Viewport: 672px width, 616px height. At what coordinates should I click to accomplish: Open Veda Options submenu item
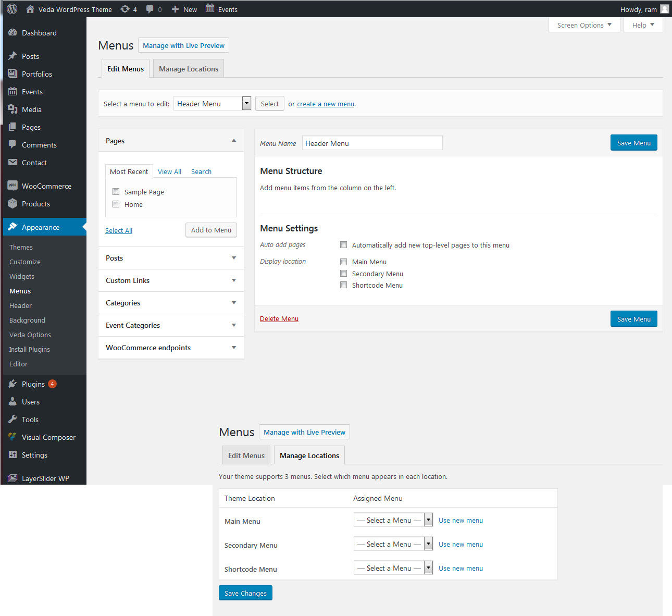30,335
